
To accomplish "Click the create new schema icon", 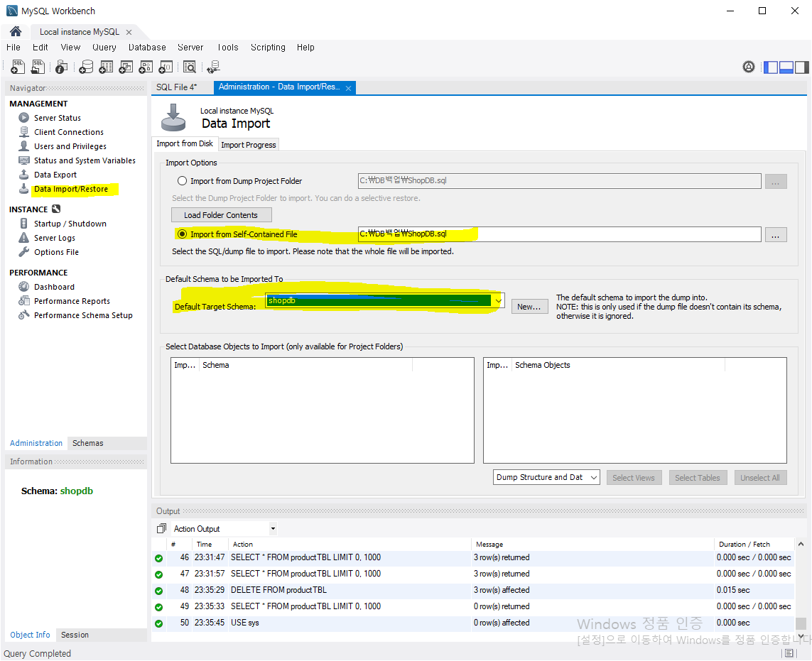I will point(85,67).
